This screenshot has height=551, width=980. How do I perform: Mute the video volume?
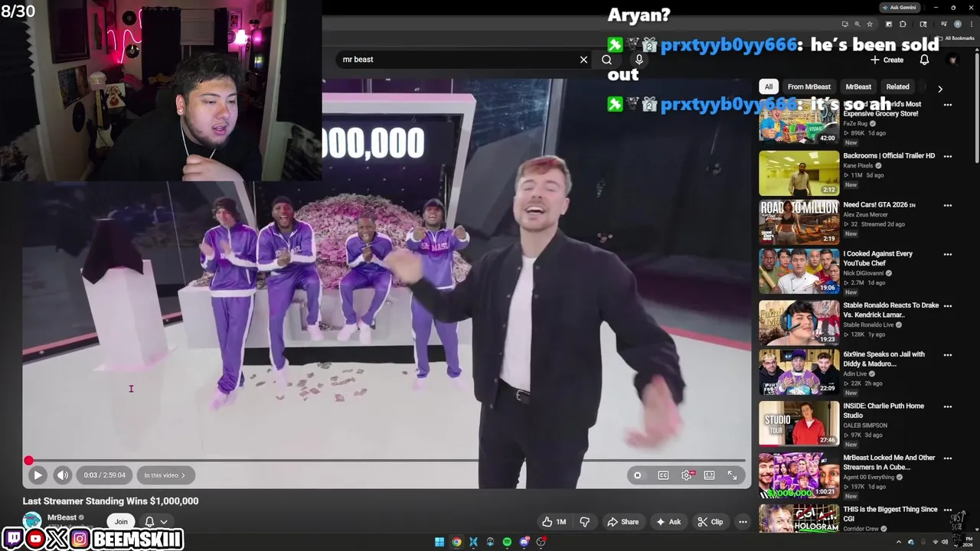pyautogui.click(x=63, y=475)
